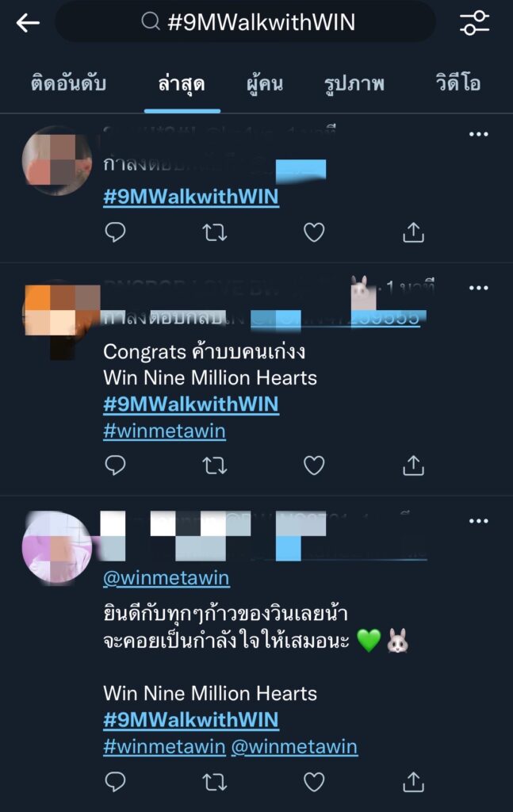Reply to the last tweet

(x=115, y=782)
